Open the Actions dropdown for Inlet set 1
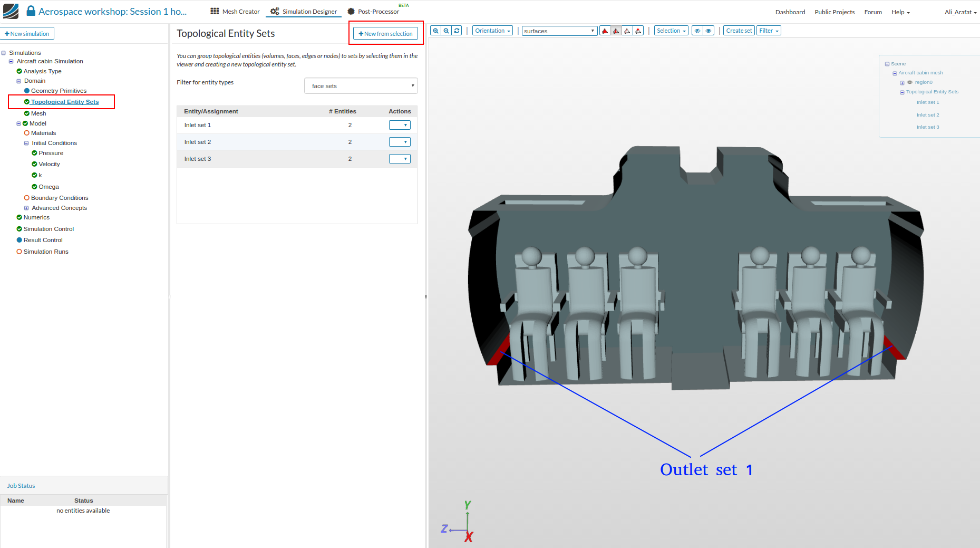The height and width of the screenshot is (548, 980). click(x=400, y=125)
